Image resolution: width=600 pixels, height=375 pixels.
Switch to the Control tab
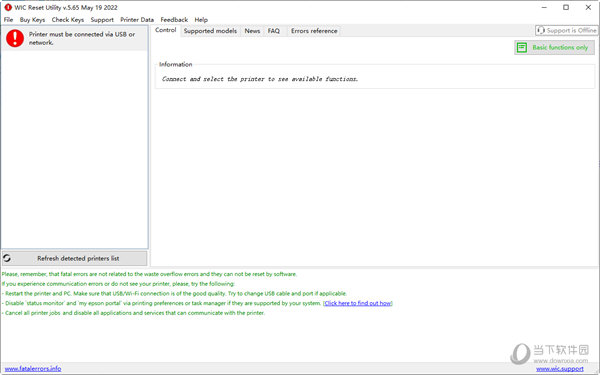166,30
